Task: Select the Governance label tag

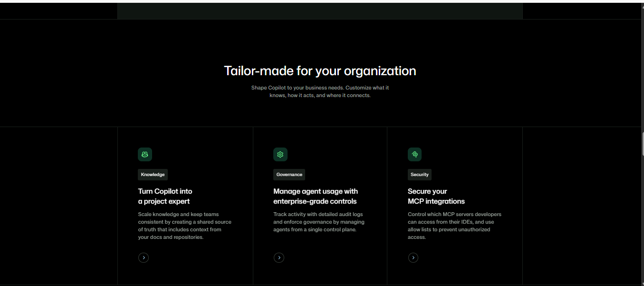Action: [289, 175]
